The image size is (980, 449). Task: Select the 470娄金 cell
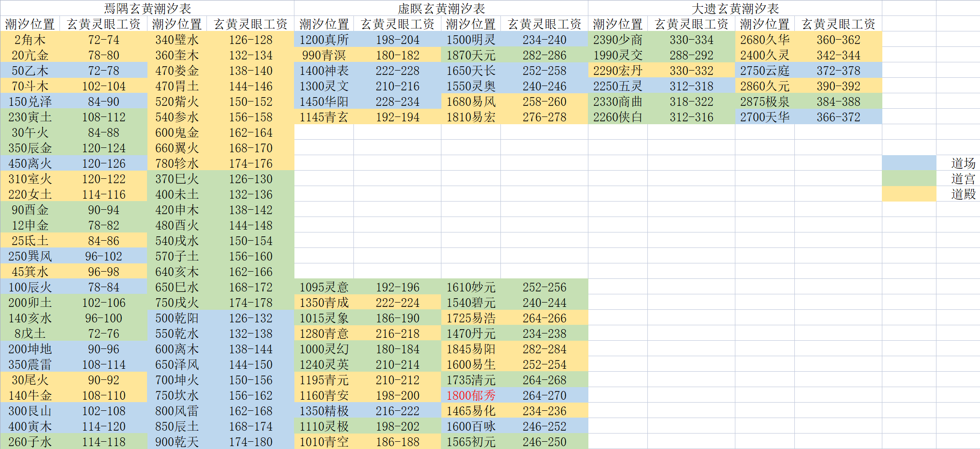(x=177, y=70)
